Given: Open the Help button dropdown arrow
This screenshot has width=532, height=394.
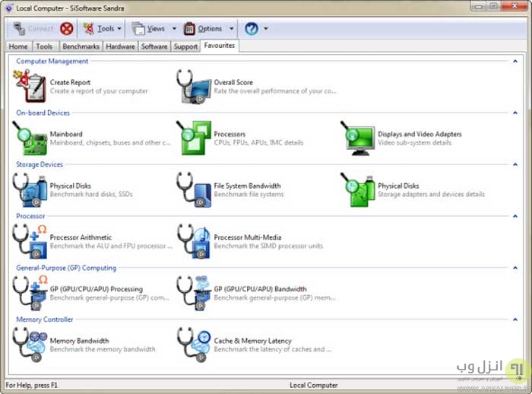Looking at the screenshot, I should coord(266,29).
